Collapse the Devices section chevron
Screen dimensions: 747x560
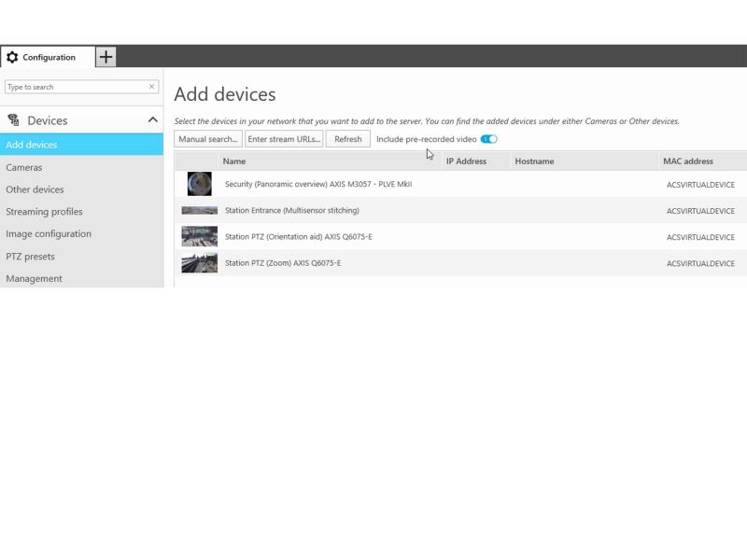pos(152,120)
